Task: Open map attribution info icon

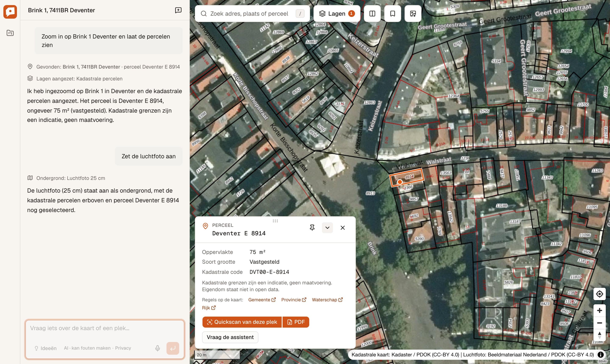Action: coord(600,355)
